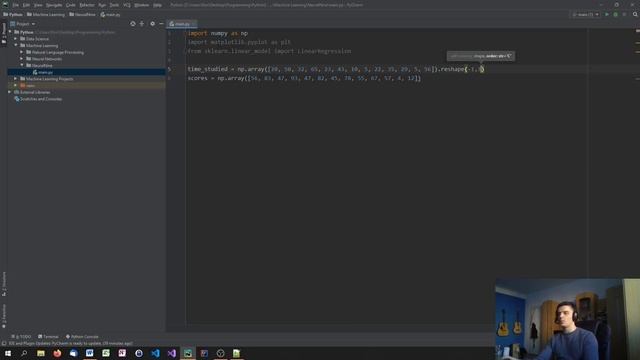
Task: Open the Project panel settings gear
Action: [x=152, y=24]
